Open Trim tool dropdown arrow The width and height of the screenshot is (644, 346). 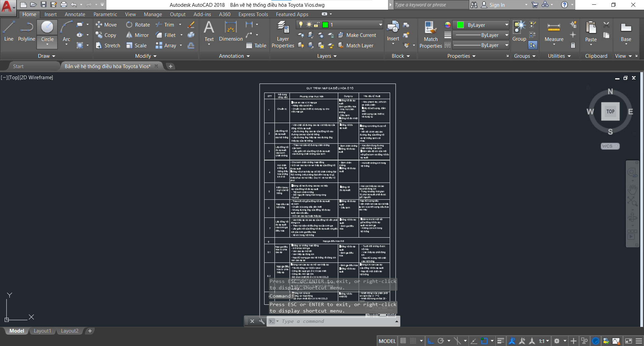pos(180,25)
